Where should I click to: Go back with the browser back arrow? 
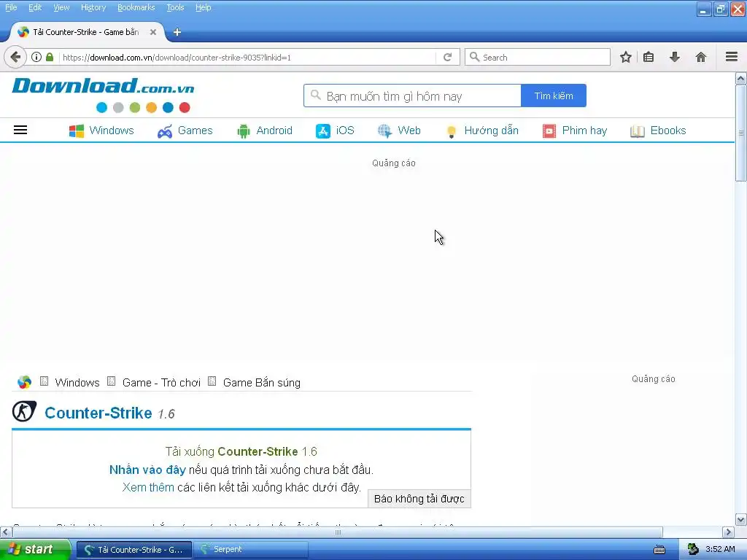coord(15,57)
